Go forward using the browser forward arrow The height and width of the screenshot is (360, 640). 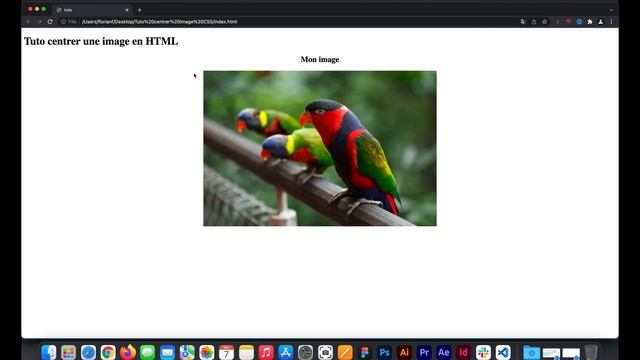pos(39,22)
